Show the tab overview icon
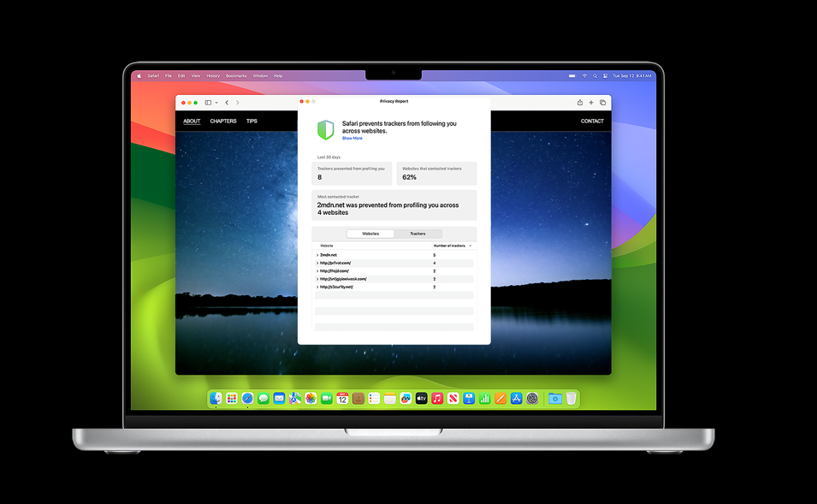This screenshot has height=504, width=817. 602,103
